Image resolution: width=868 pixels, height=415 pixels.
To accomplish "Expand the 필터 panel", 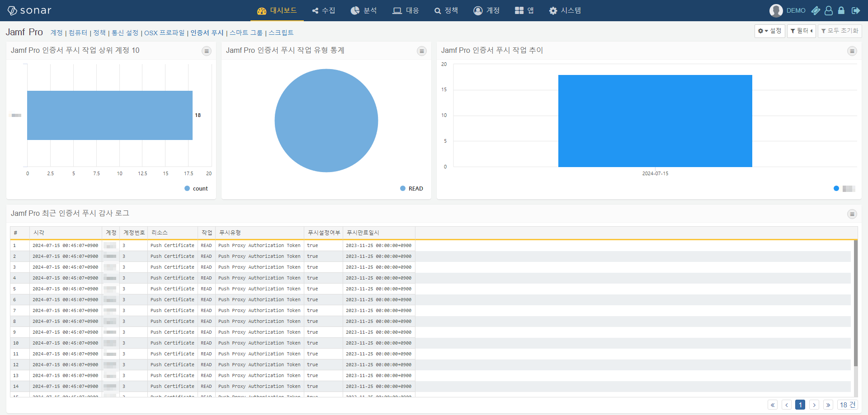I will pyautogui.click(x=801, y=31).
